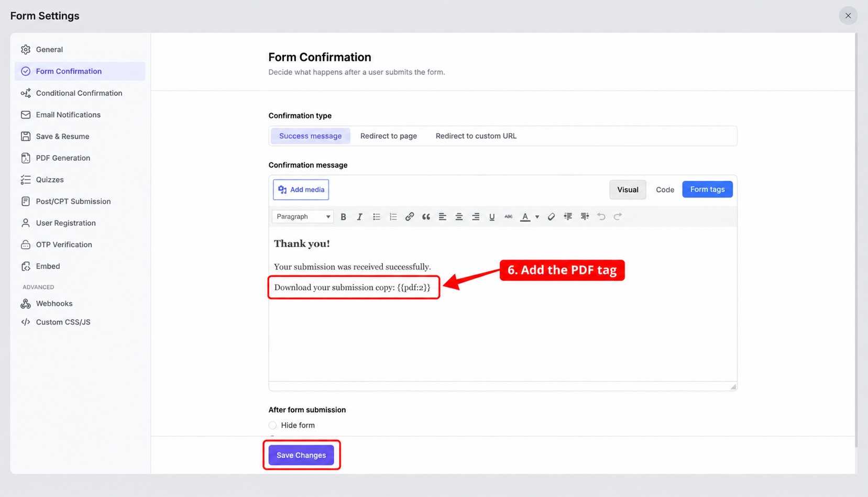This screenshot has height=497, width=868.
Task: Align text right
Action: coord(476,217)
